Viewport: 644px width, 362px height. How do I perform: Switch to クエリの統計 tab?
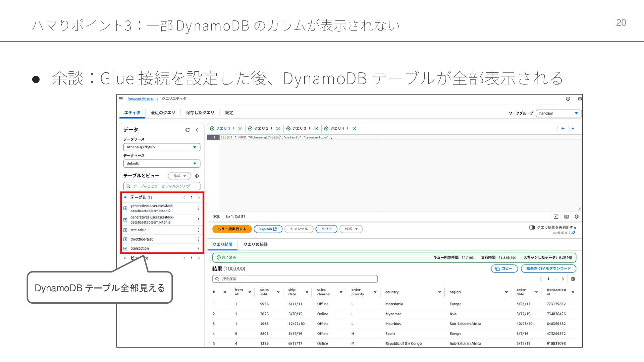click(x=255, y=244)
